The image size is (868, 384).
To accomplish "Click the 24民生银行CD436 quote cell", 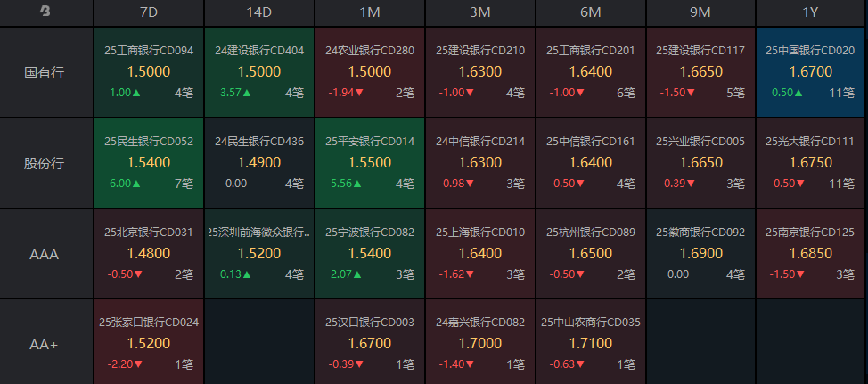I will tap(259, 163).
